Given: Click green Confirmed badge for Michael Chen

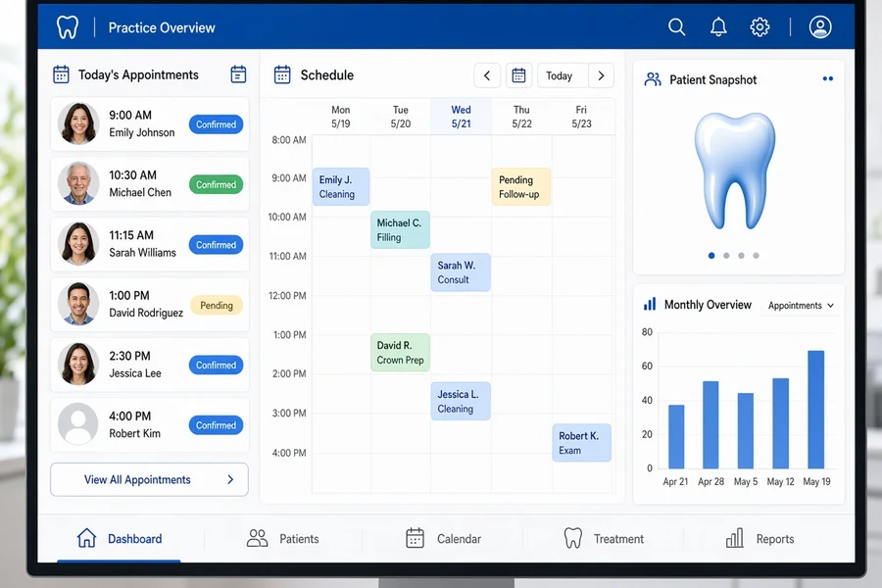Looking at the screenshot, I should click(x=216, y=184).
